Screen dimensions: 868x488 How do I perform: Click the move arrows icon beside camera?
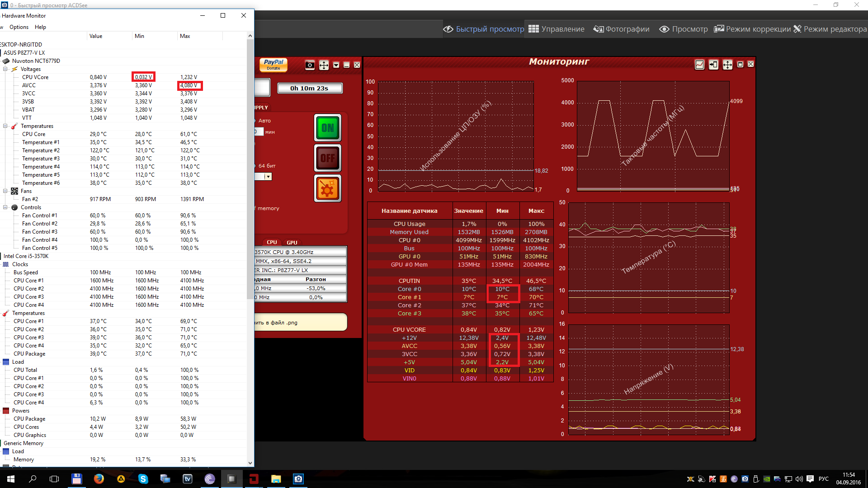pos(324,65)
